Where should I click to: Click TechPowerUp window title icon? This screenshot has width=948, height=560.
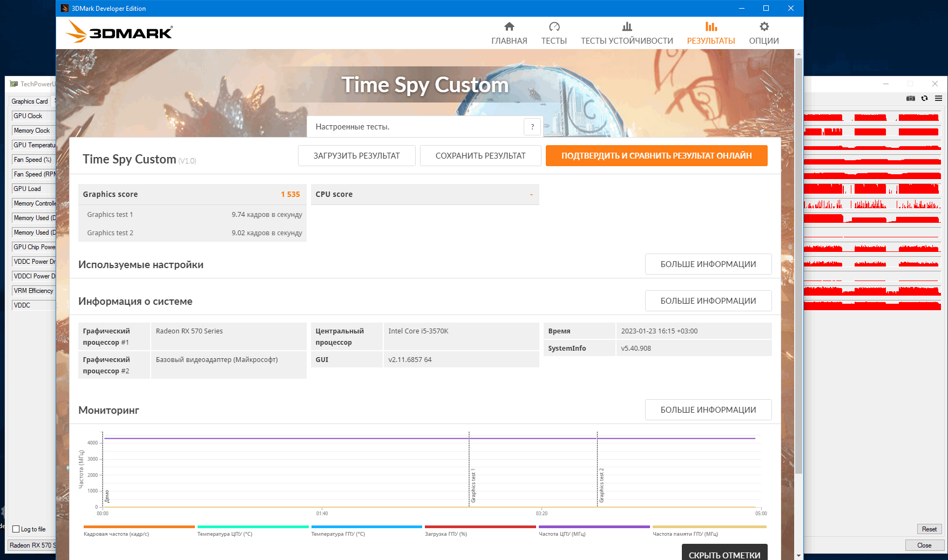pyautogui.click(x=14, y=84)
